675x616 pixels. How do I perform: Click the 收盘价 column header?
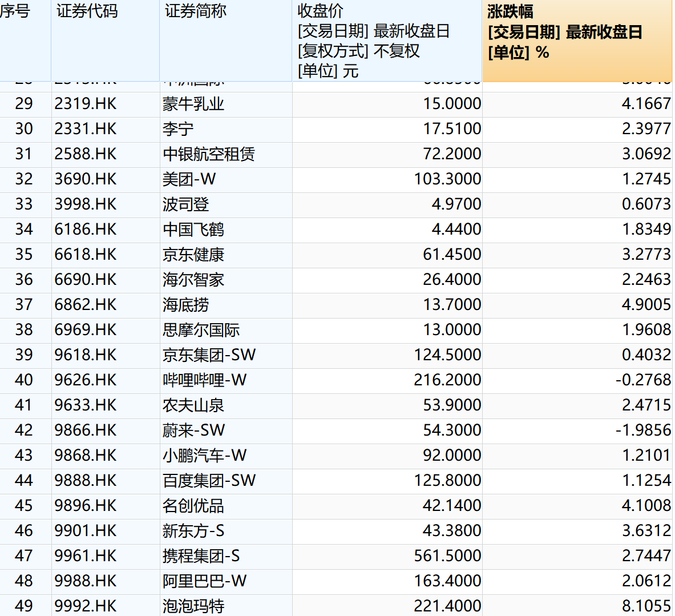313,9
